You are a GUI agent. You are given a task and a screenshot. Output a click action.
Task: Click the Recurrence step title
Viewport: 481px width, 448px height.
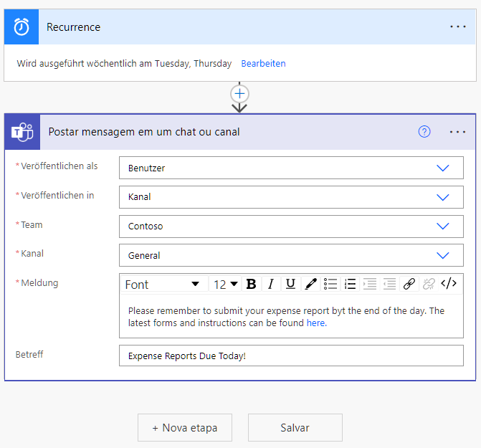pyautogui.click(x=73, y=27)
